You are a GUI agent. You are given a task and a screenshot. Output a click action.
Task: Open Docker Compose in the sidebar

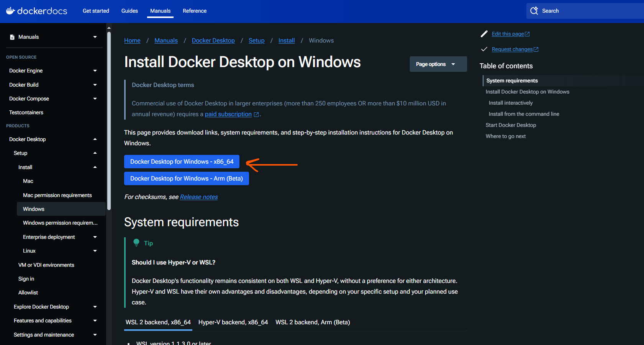[x=29, y=99]
